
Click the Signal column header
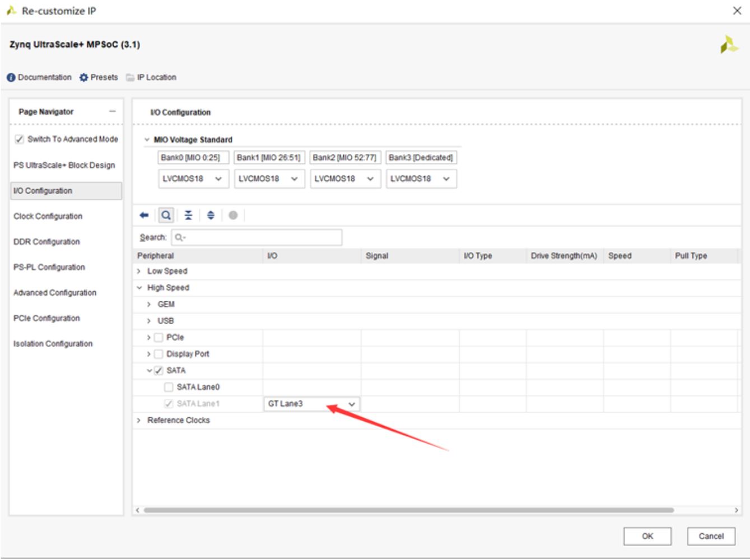[x=410, y=256]
